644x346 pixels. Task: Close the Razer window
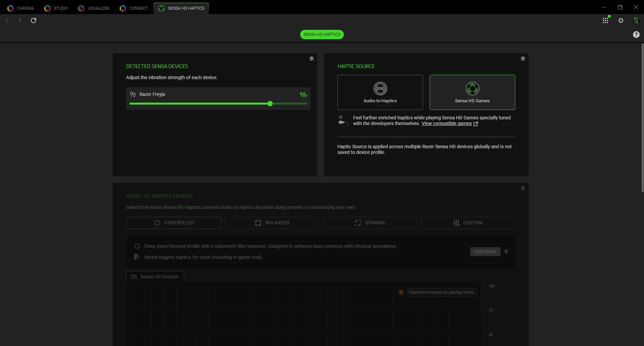tap(636, 7)
